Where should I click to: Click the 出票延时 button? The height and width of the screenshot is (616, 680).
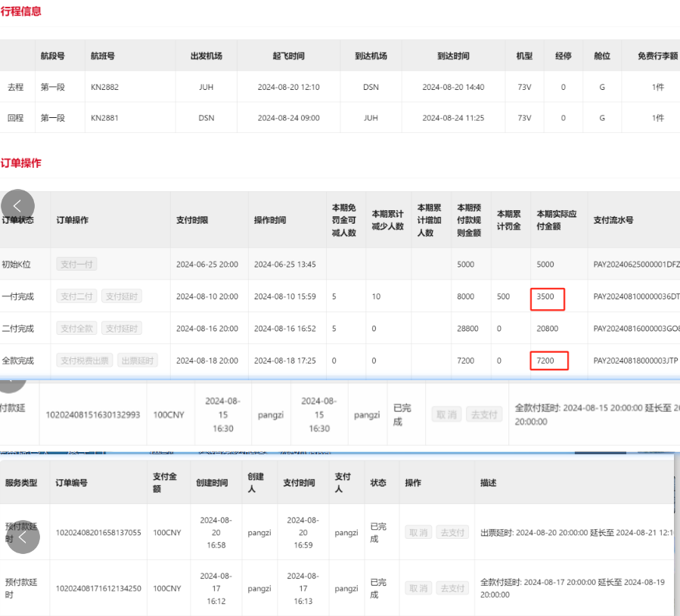click(x=138, y=361)
